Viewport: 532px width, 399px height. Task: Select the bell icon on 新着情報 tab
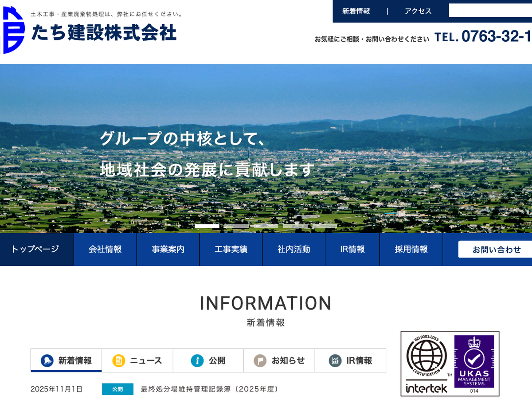point(47,360)
